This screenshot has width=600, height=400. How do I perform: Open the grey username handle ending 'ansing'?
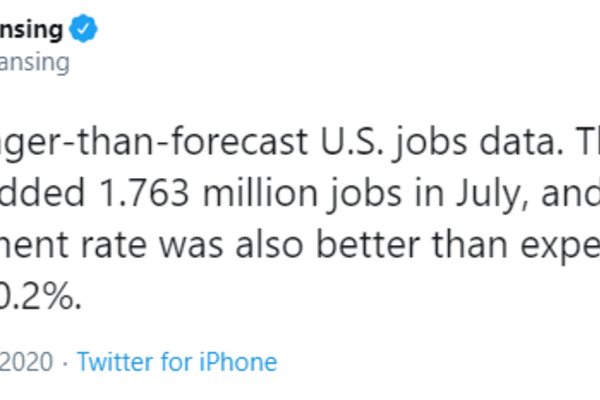click(34, 63)
